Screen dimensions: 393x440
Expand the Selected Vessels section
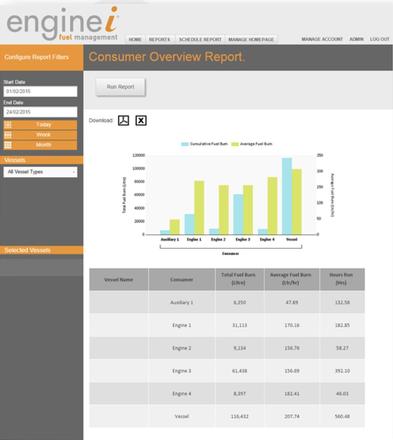point(41,250)
